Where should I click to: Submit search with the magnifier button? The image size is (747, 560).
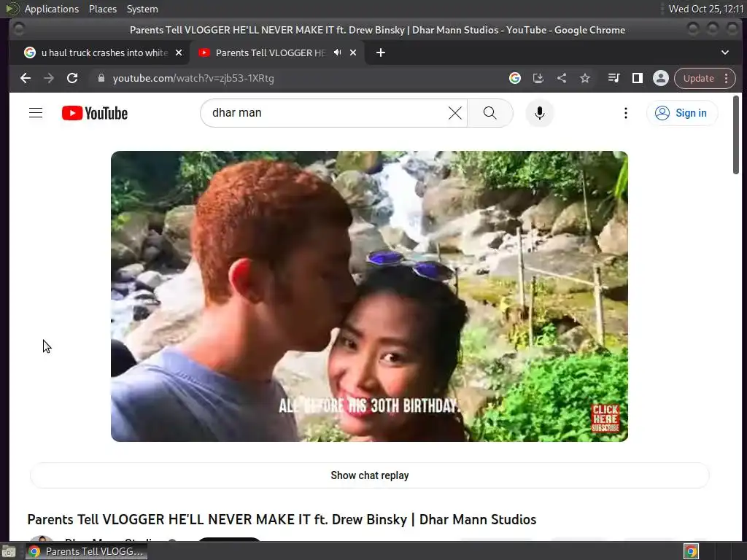click(489, 113)
